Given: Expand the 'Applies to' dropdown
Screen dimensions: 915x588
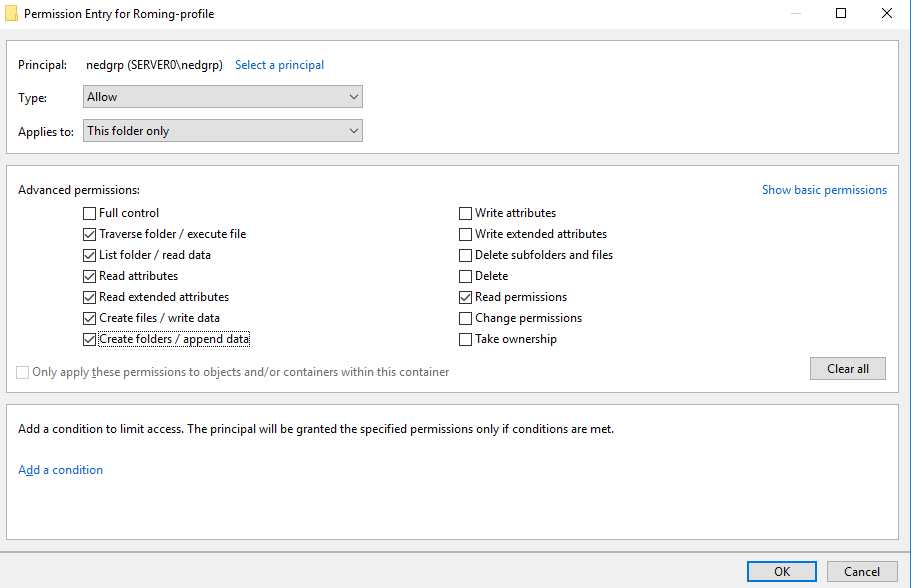Looking at the screenshot, I should pos(222,131).
